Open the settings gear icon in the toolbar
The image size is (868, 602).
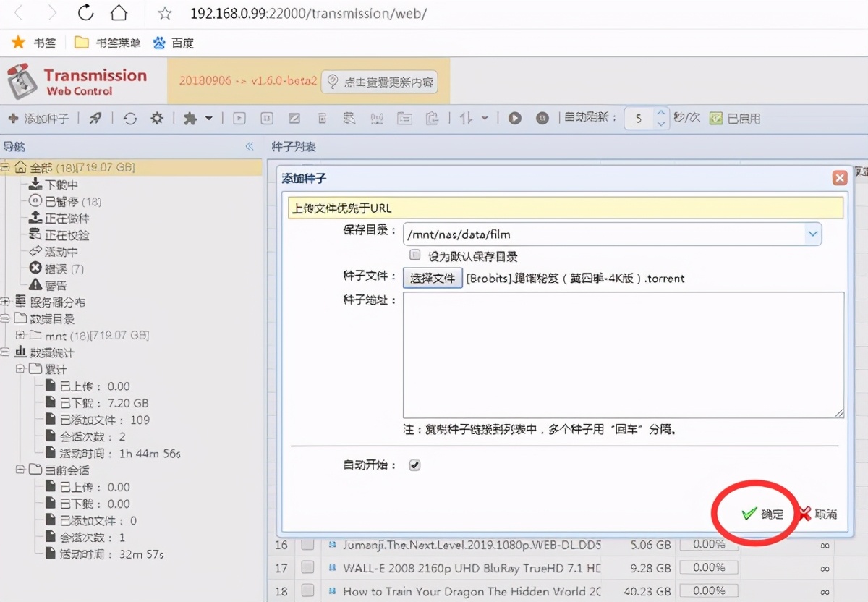[x=158, y=118]
